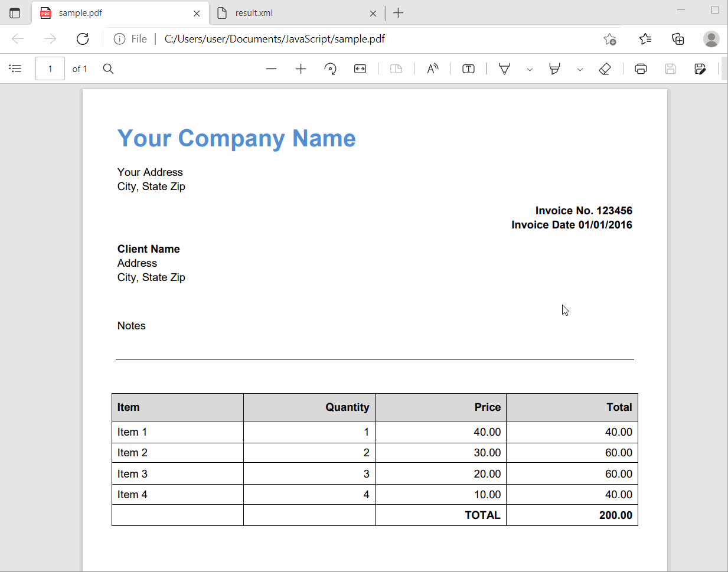The height and width of the screenshot is (572, 728).
Task: Close the result.xml tab
Action: pyautogui.click(x=373, y=13)
